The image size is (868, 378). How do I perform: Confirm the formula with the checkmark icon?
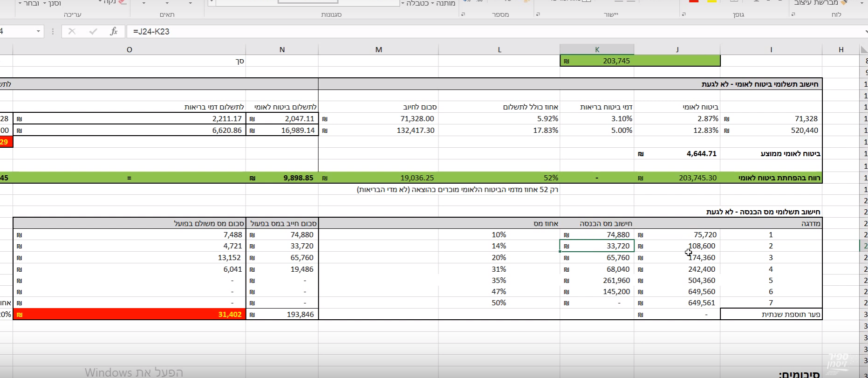[x=93, y=31]
